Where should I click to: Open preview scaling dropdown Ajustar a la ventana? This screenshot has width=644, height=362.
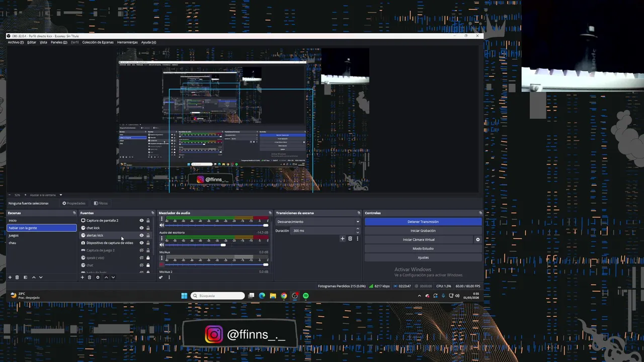coord(46,195)
